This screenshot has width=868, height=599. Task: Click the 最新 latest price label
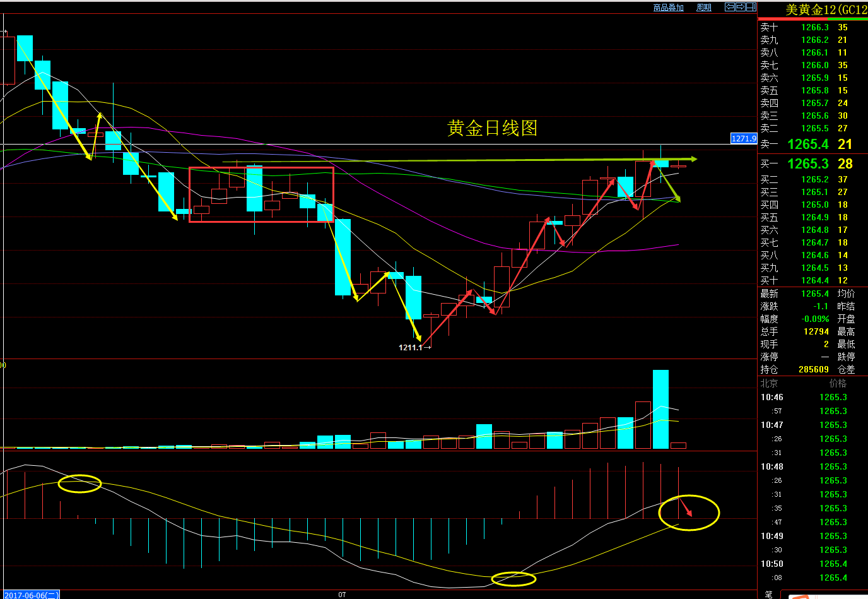click(x=770, y=294)
